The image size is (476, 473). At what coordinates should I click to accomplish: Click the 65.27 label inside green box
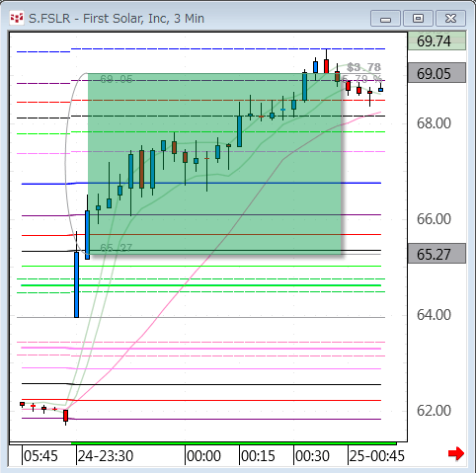point(117,248)
